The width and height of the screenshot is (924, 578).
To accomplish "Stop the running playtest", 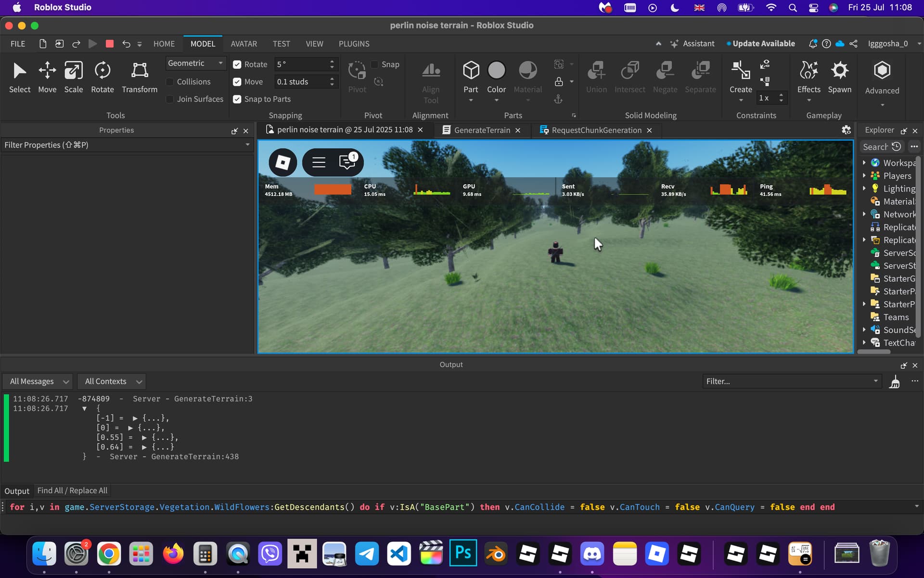I will [x=110, y=44].
